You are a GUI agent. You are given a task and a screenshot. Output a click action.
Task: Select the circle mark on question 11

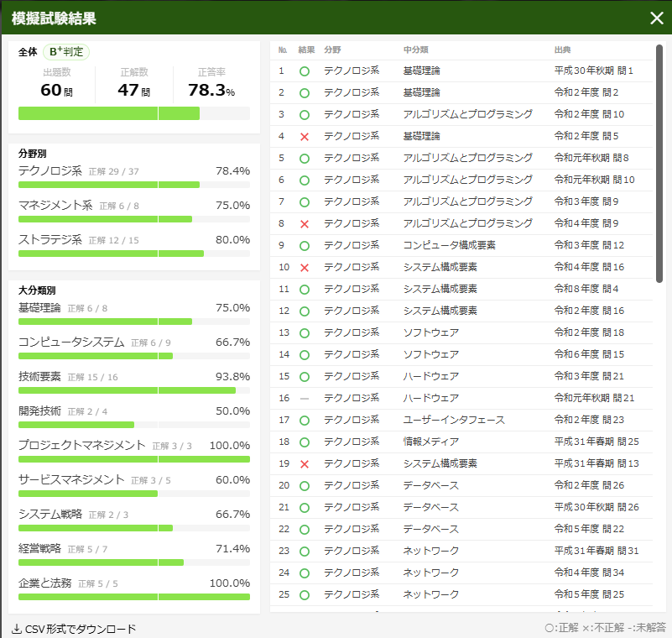pyautogui.click(x=305, y=290)
